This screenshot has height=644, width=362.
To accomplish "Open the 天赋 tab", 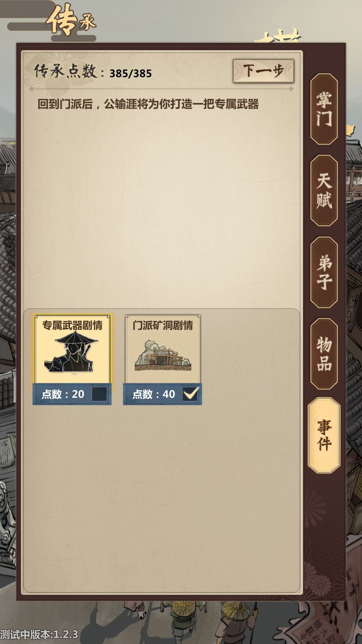I will pos(324,191).
